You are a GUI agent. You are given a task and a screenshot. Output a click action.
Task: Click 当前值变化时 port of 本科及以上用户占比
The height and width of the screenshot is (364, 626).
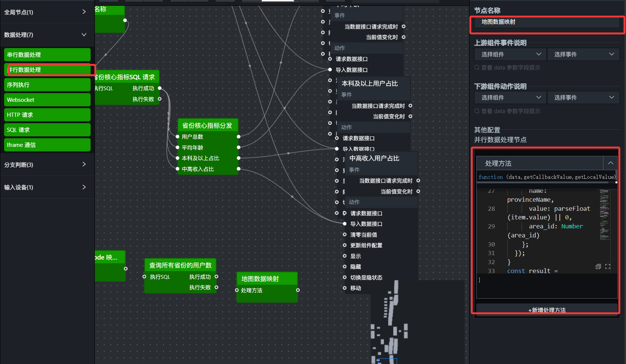pos(411,116)
